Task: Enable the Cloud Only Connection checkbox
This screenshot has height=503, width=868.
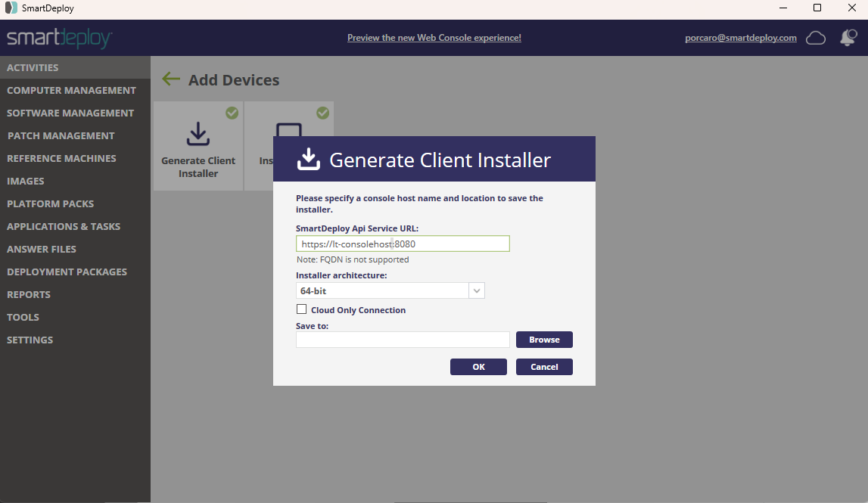Action: pyautogui.click(x=302, y=309)
